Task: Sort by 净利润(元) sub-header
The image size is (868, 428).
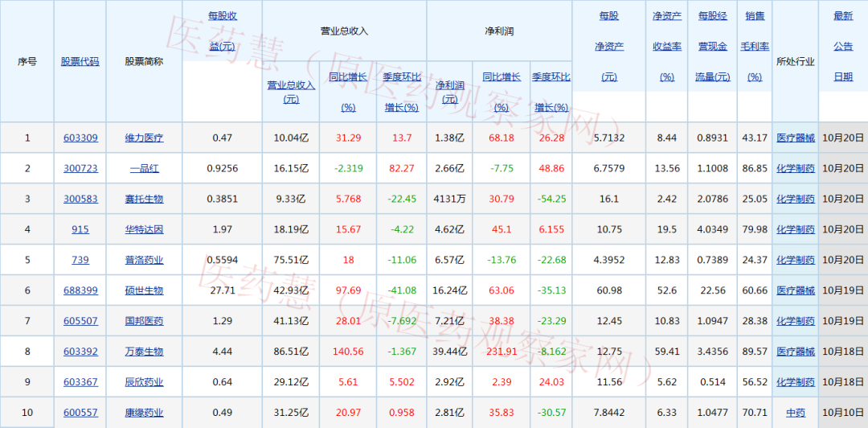Action: point(449,92)
